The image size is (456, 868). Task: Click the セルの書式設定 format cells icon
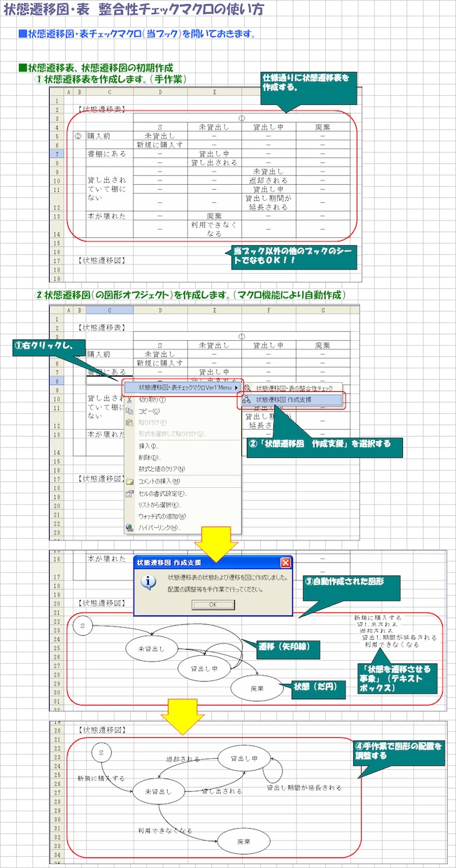[129, 493]
